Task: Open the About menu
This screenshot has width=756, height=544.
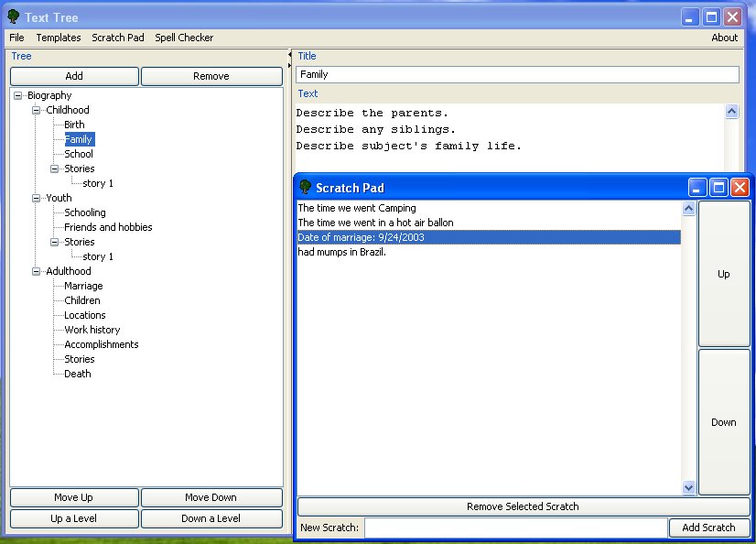Action: (x=724, y=38)
